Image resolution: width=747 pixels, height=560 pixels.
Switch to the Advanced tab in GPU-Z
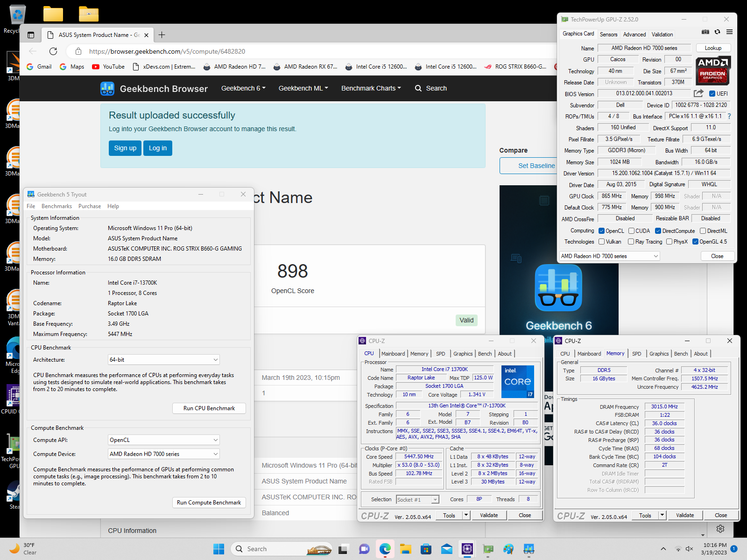tap(634, 35)
